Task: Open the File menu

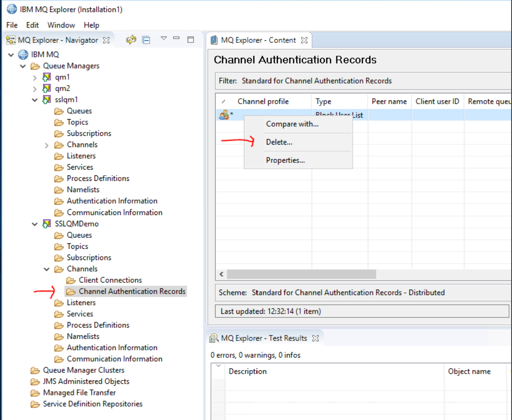Action: [x=12, y=25]
